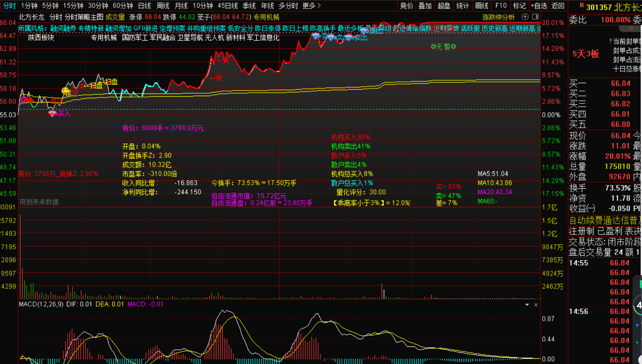
Task: Click the yellow smiley face marker
Action: click(65, 91)
